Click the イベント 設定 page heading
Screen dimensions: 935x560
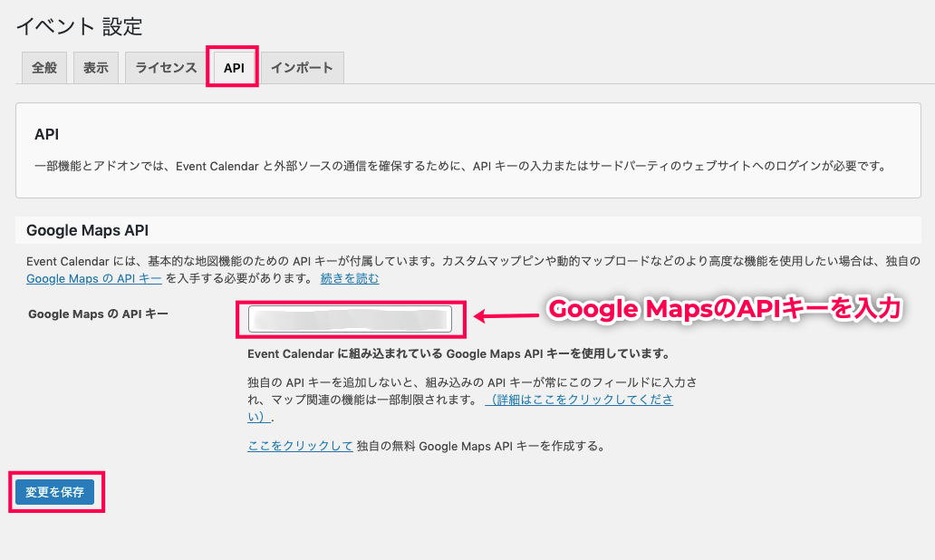[80, 26]
